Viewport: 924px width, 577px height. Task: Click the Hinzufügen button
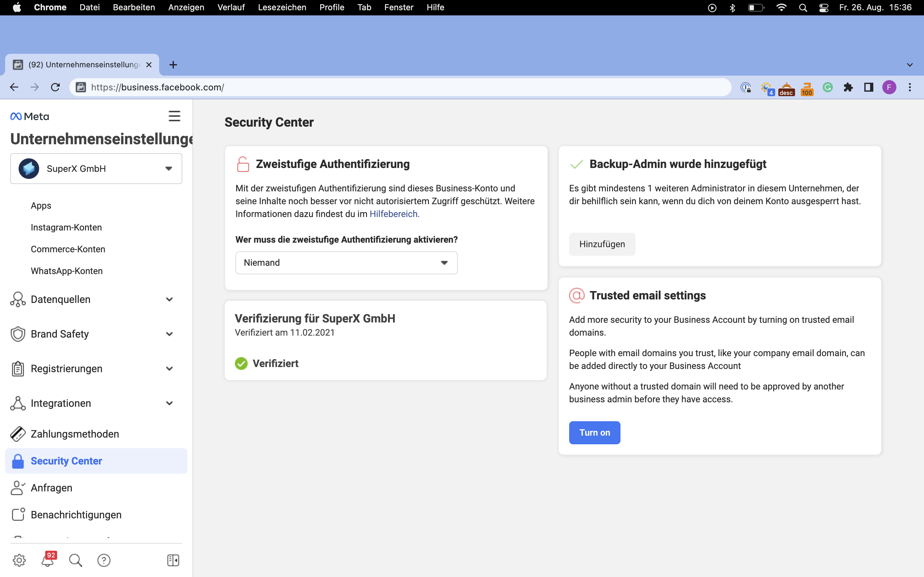click(x=602, y=244)
